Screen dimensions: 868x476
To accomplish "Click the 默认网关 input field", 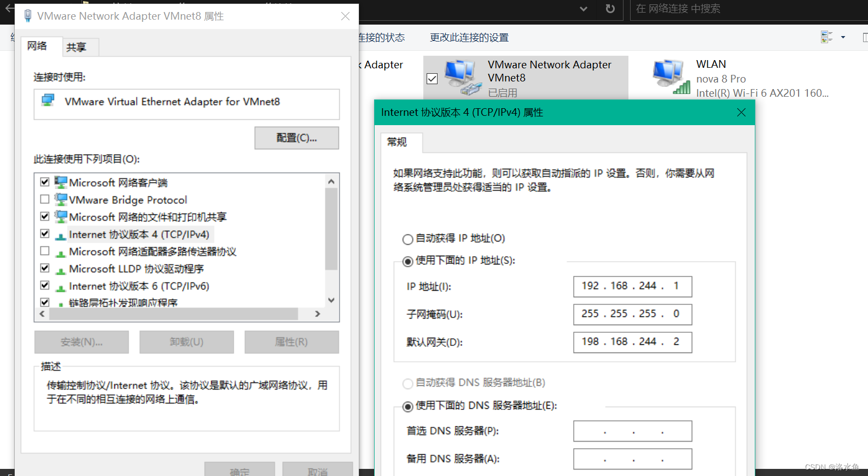I will [633, 342].
